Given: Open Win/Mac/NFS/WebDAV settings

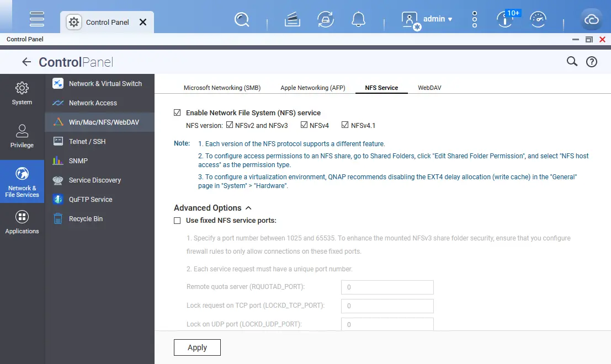Looking at the screenshot, I should [100, 122].
